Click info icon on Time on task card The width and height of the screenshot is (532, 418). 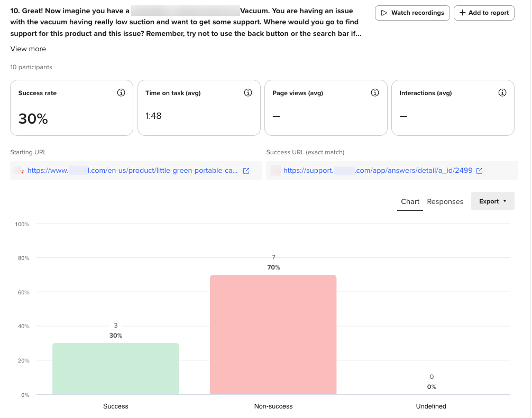[248, 93]
